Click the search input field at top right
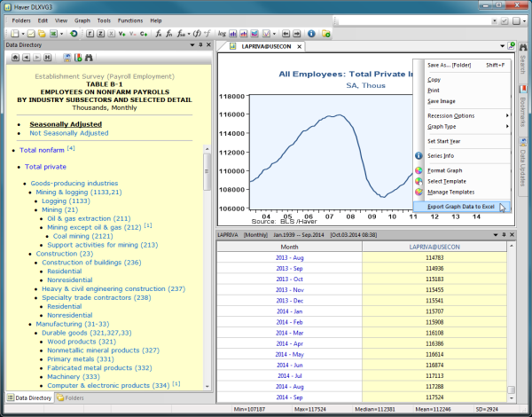Image resolution: width=532 pixels, height=417 pixels. [x=414, y=20]
